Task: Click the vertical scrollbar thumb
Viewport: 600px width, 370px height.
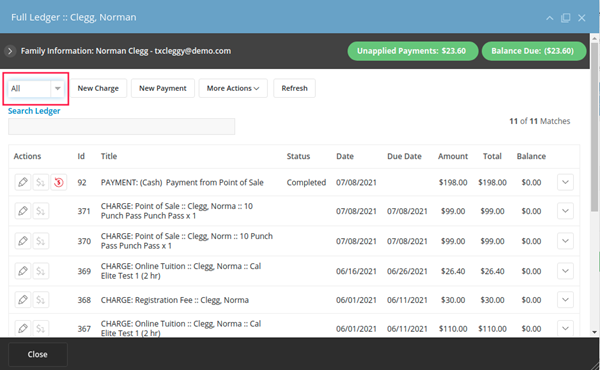Action: (x=594, y=126)
